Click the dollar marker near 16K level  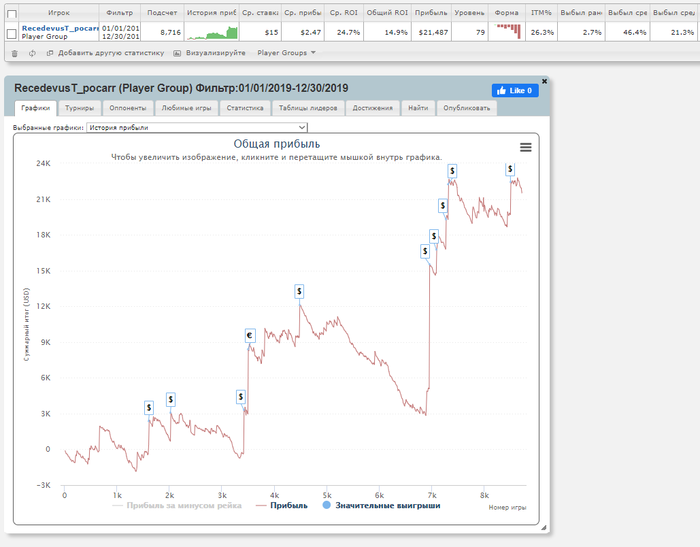[x=425, y=251]
